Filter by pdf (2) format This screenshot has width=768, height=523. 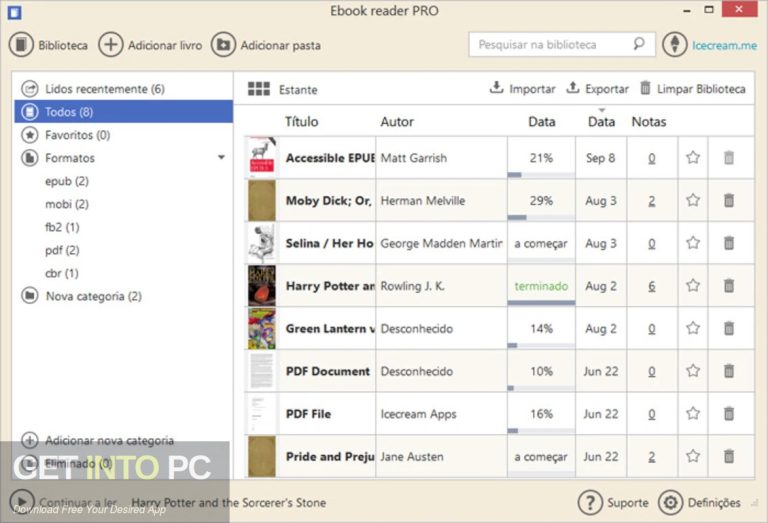coord(62,250)
